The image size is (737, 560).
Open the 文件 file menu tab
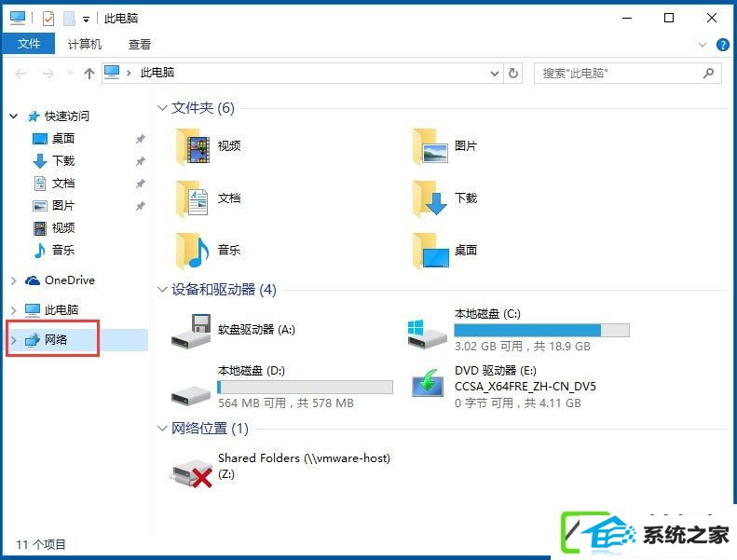[x=29, y=44]
